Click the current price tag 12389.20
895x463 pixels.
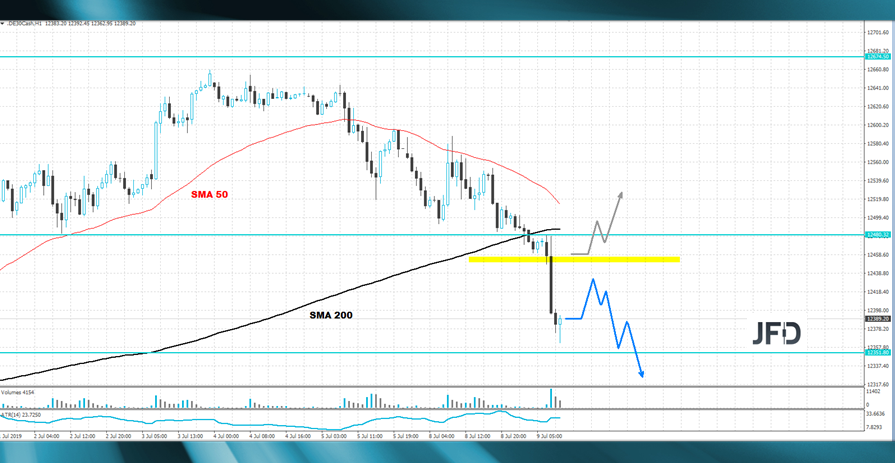(878, 319)
